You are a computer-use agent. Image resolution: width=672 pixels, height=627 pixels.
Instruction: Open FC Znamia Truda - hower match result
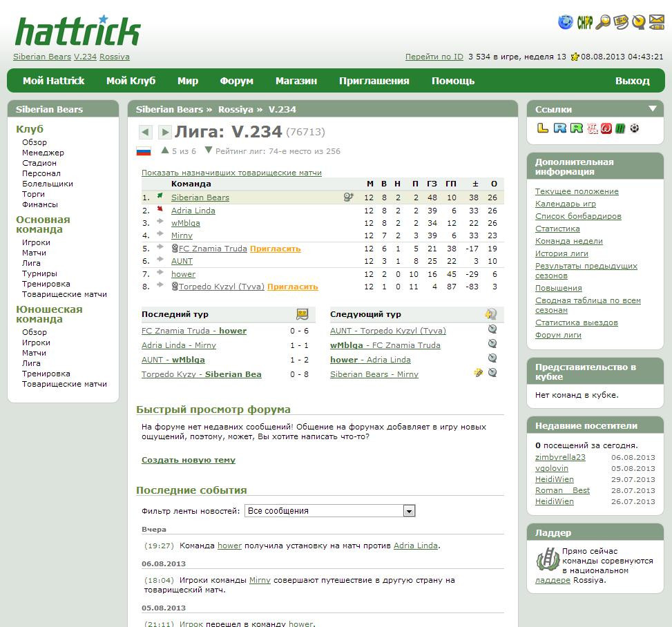coord(193,331)
